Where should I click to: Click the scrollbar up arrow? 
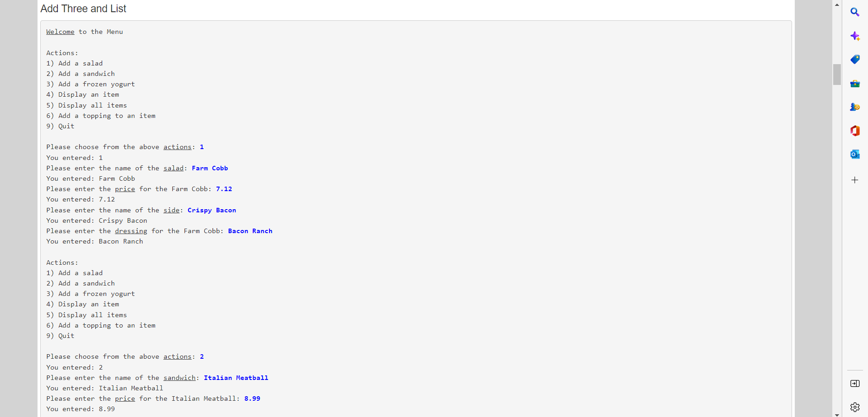[837, 5]
